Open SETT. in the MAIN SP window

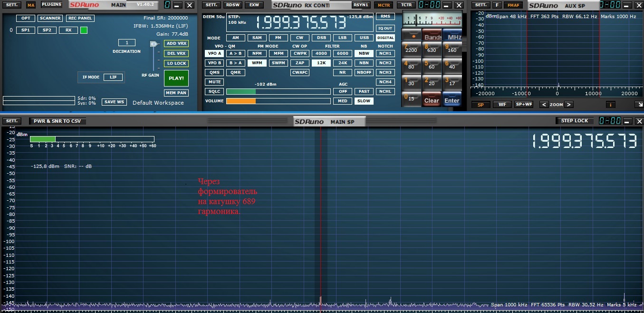click(12, 121)
